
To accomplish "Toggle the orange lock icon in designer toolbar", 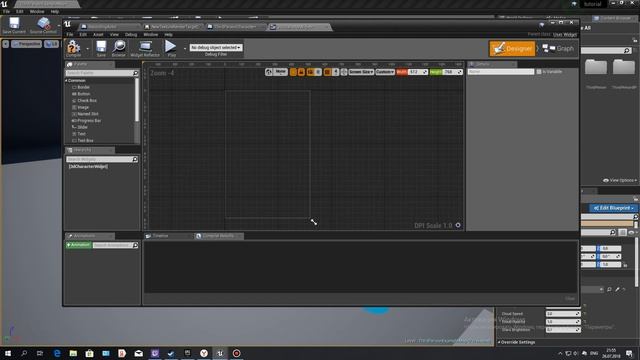I will coord(301,72).
